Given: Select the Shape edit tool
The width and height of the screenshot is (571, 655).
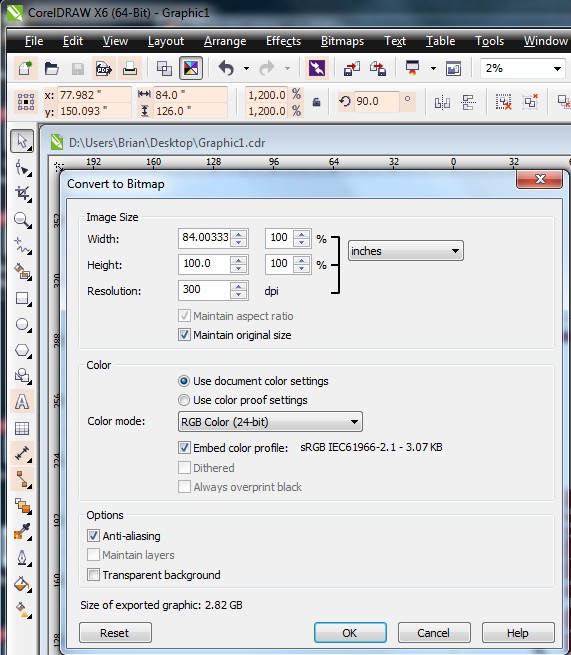Looking at the screenshot, I should tap(22, 168).
